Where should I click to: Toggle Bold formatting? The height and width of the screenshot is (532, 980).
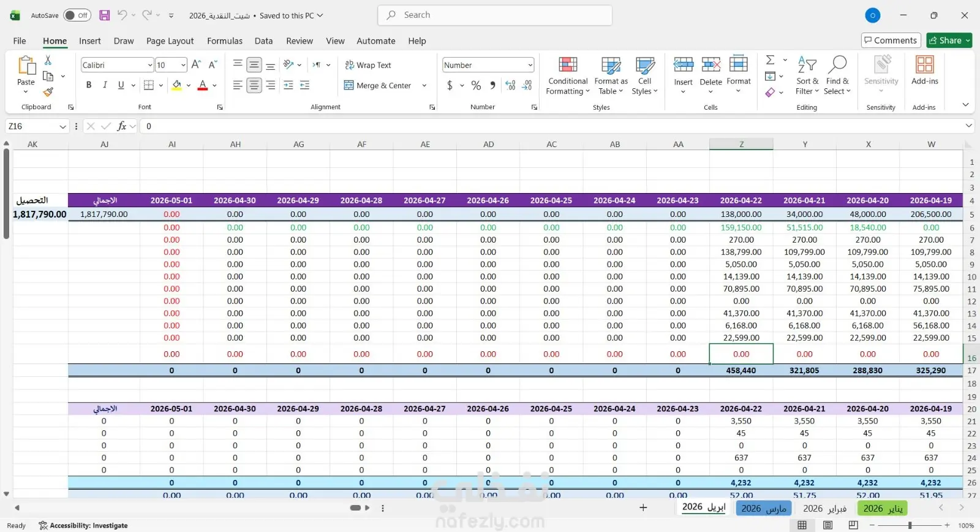(89, 85)
